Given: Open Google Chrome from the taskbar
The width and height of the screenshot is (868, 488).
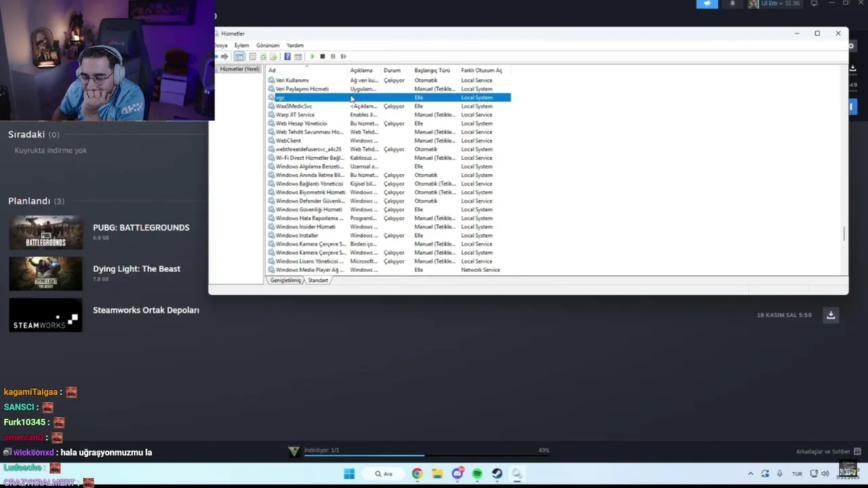Looking at the screenshot, I should pyautogui.click(x=417, y=474).
